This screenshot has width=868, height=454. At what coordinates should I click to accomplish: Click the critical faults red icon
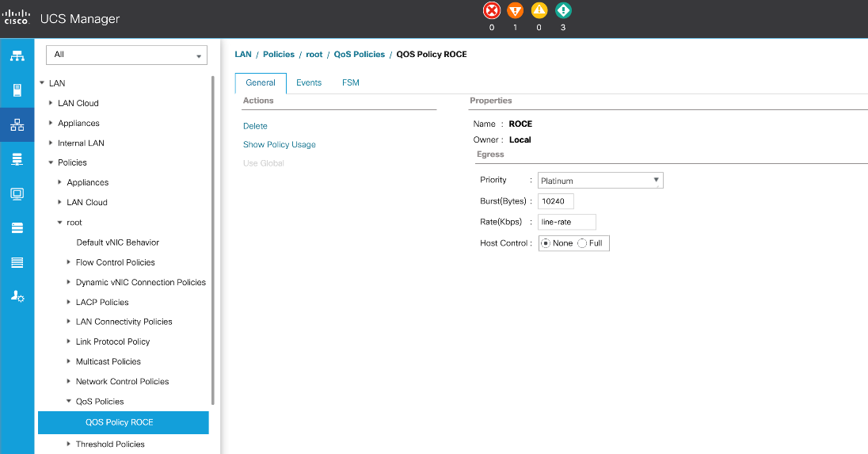point(492,10)
